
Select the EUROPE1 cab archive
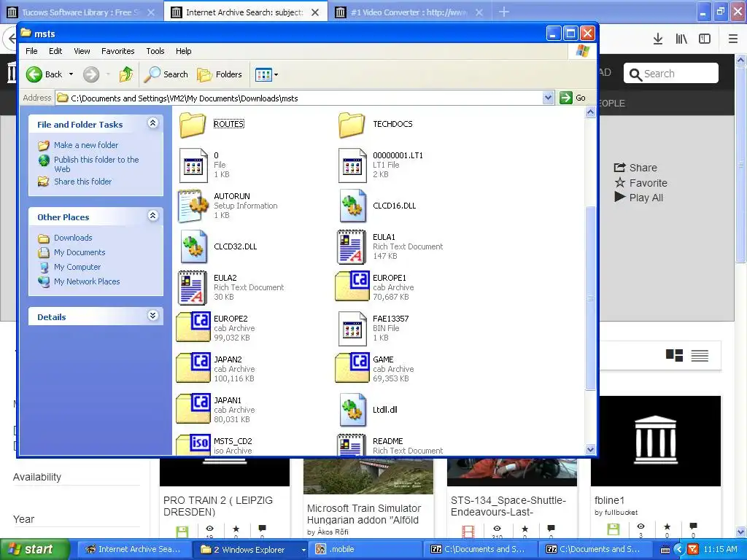pos(352,287)
